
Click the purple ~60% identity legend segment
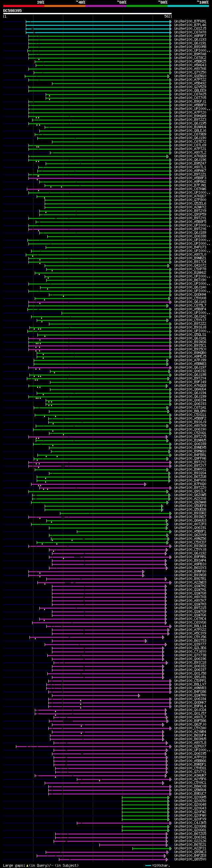[x=106, y=6]
